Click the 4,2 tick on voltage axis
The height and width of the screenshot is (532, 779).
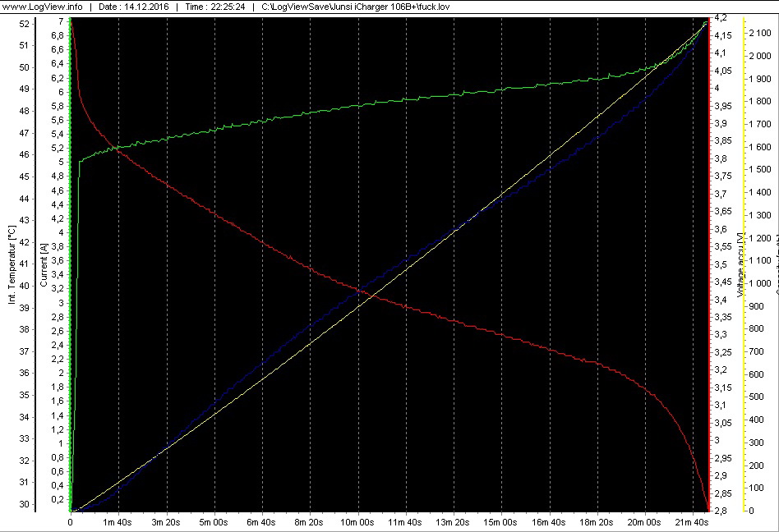[721, 17]
